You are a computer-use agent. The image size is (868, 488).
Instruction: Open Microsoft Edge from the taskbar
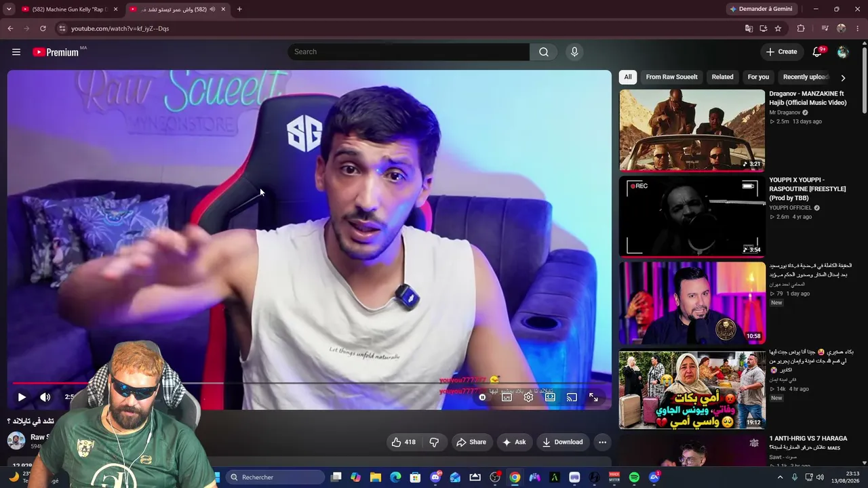[x=395, y=477]
